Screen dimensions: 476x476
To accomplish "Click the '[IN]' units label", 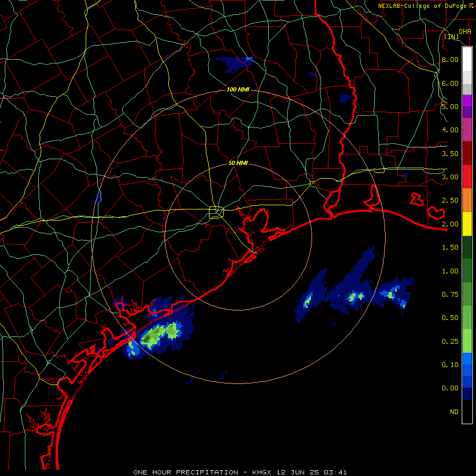I will (451, 36).
